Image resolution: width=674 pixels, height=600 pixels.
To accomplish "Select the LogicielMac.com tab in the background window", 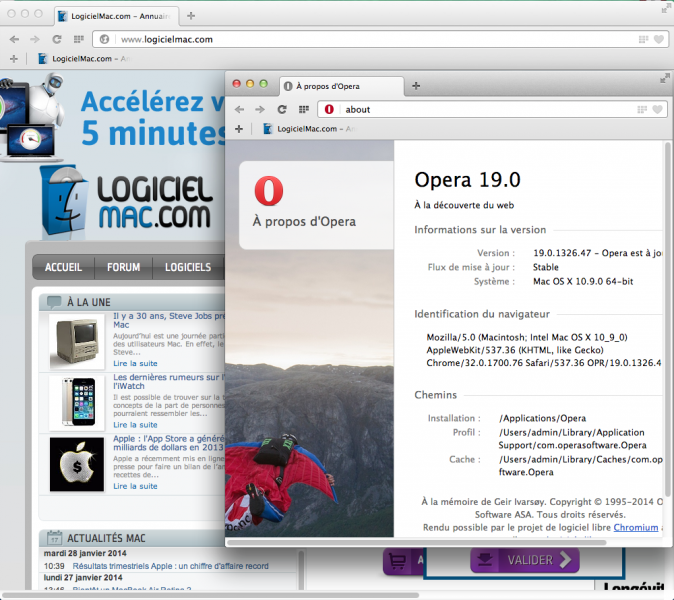I will click(x=116, y=16).
